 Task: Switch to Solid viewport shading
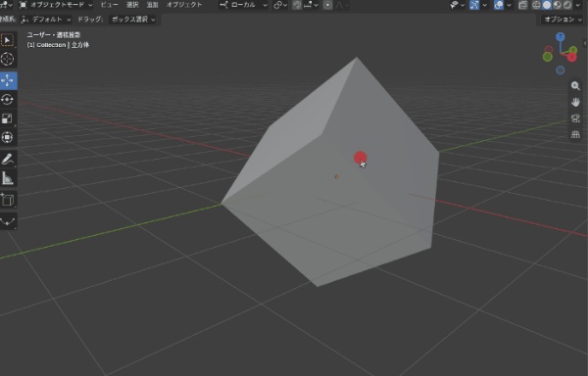(547, 5)
